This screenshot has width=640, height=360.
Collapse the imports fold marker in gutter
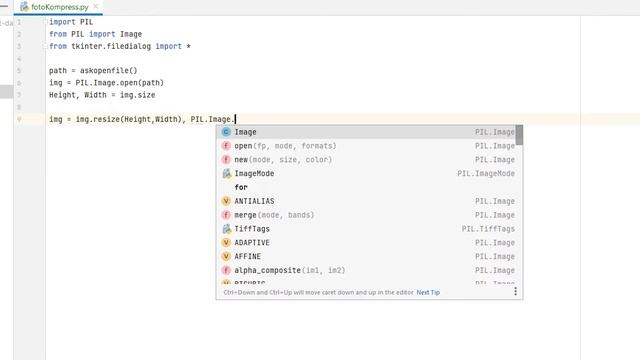[45, 22]
